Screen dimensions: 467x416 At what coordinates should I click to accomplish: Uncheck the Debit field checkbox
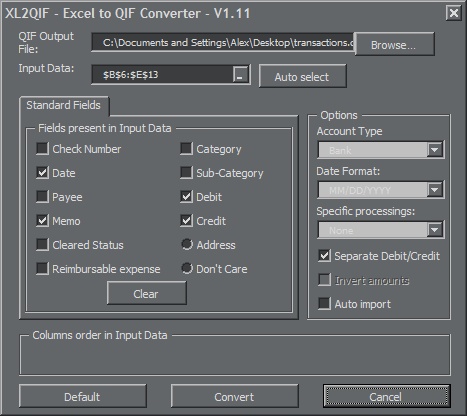tap(186, 197)
